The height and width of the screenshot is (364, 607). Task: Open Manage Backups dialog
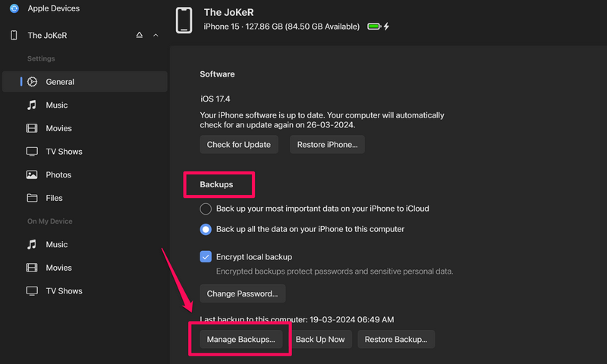(x=241, y=340)
